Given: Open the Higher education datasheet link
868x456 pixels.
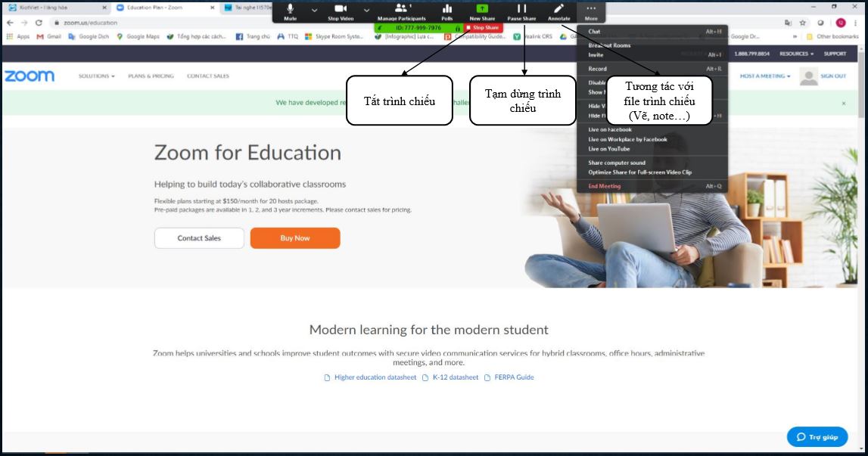Looking at the screenshot, I should (375, 377).
